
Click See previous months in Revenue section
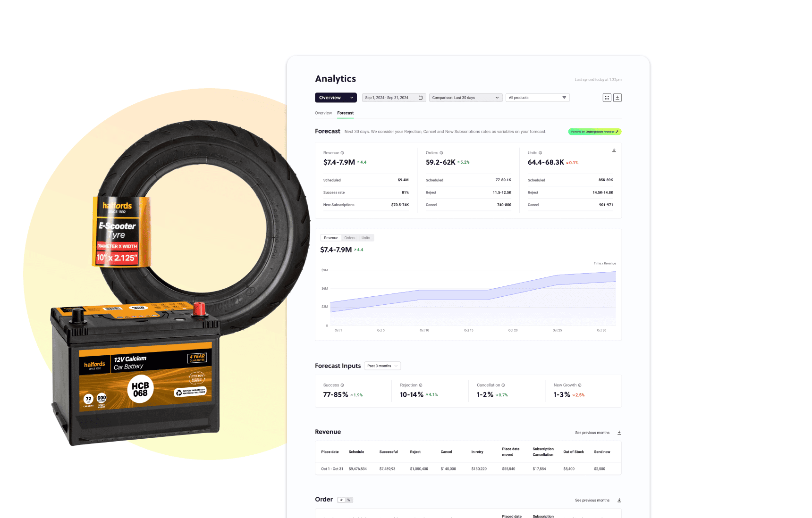pyautogui.click(x=592, y=433)
